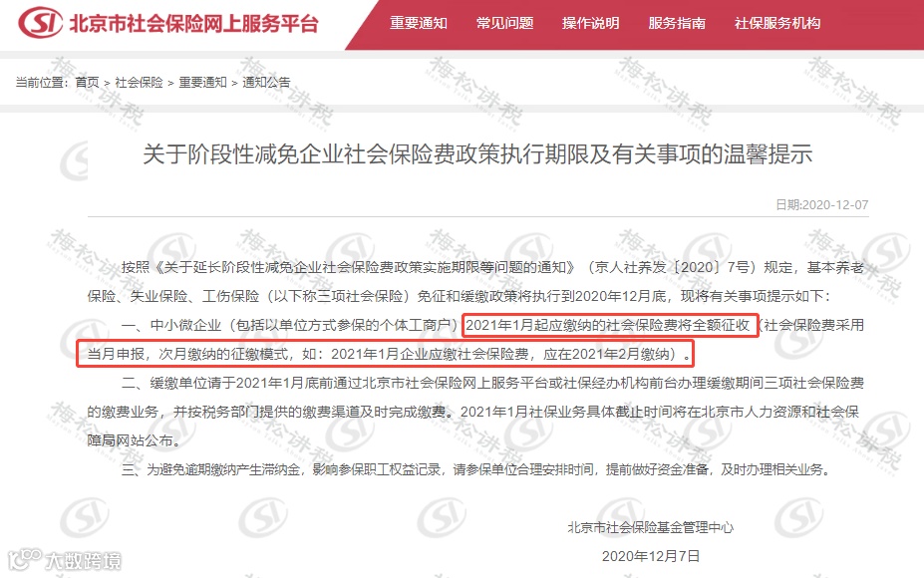924x578 pixels.
Task: Click the red-boxed line starting 当月申报，次月缴纳
Action: 385,354
